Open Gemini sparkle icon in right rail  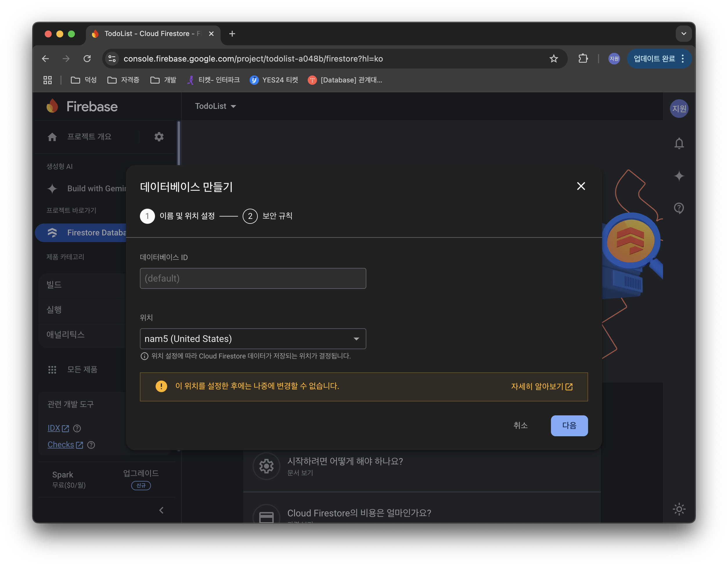tap(679, 176)
